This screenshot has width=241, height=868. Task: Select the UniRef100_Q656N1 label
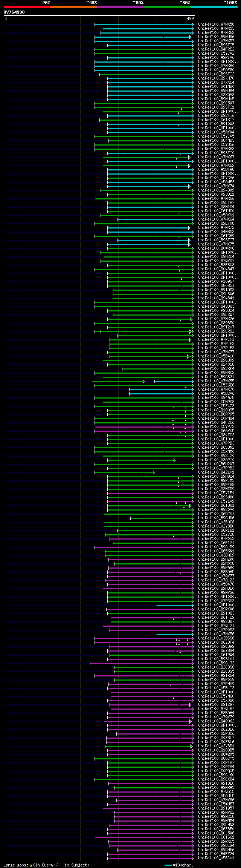point(216,551)
